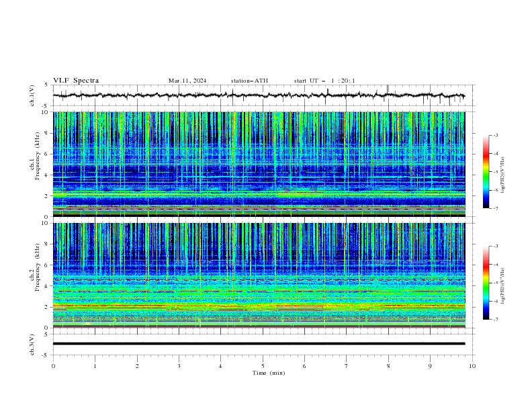Click the time axis tick label "2"
The height and width of the screenshot is (411, 532).
coord(137,366)
